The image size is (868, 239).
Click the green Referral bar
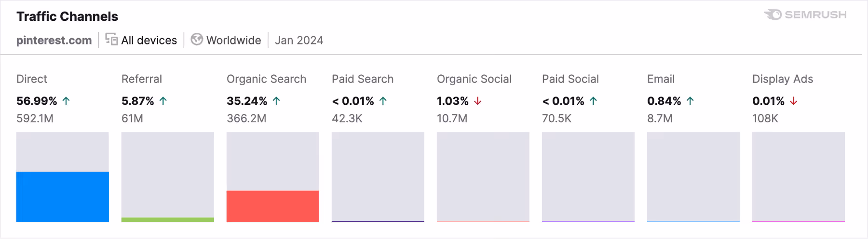tap(167, 220)
